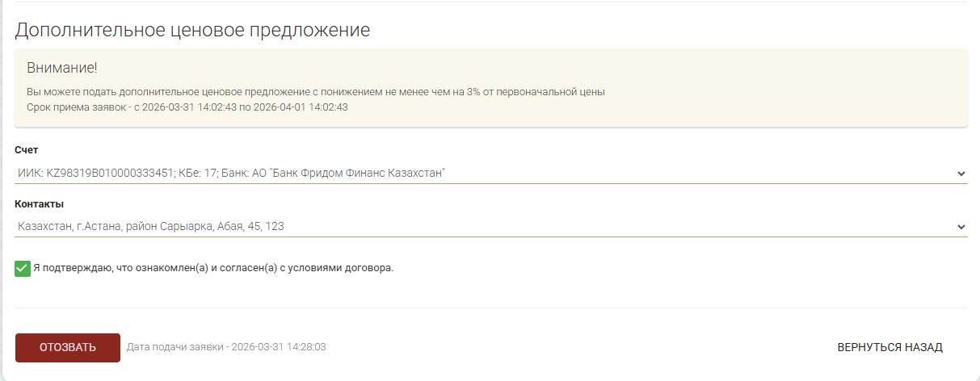Click the ВЕРНУТЬСЯ НАЗАД button
The image size is (980, 381).
[890, 348]
